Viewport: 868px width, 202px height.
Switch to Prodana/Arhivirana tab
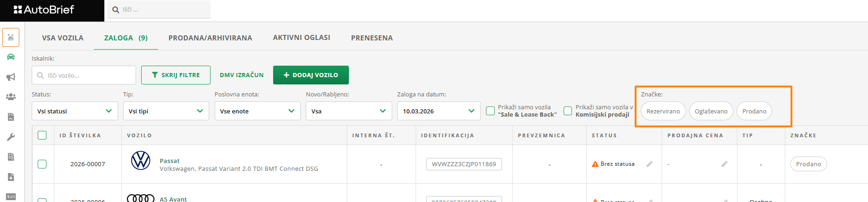tap(210, 38)
